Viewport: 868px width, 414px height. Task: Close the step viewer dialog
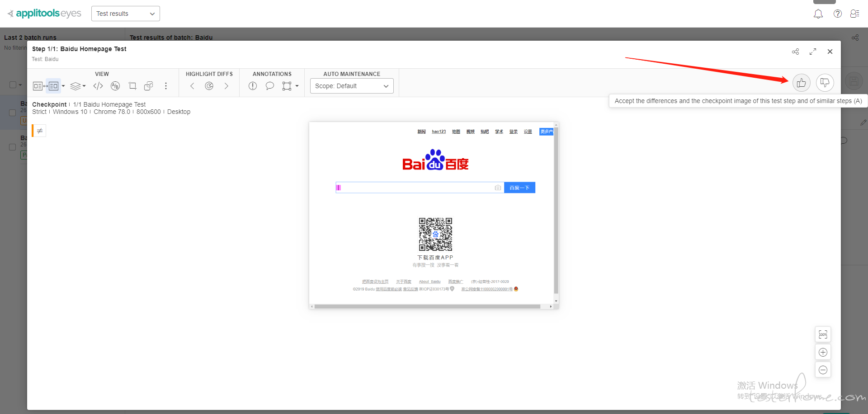tap(830, 52)
